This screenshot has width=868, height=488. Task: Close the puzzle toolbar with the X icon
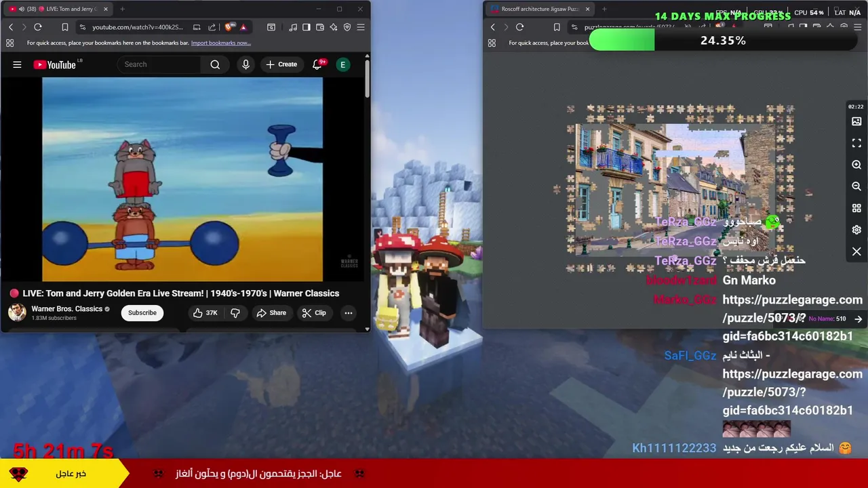pos(856,251)
